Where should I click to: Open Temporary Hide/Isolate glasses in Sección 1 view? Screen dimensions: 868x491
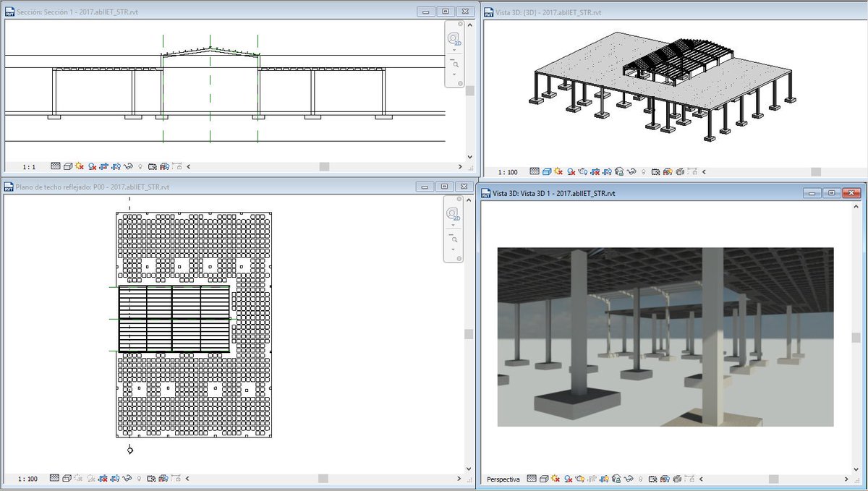[x=128, y=166]
